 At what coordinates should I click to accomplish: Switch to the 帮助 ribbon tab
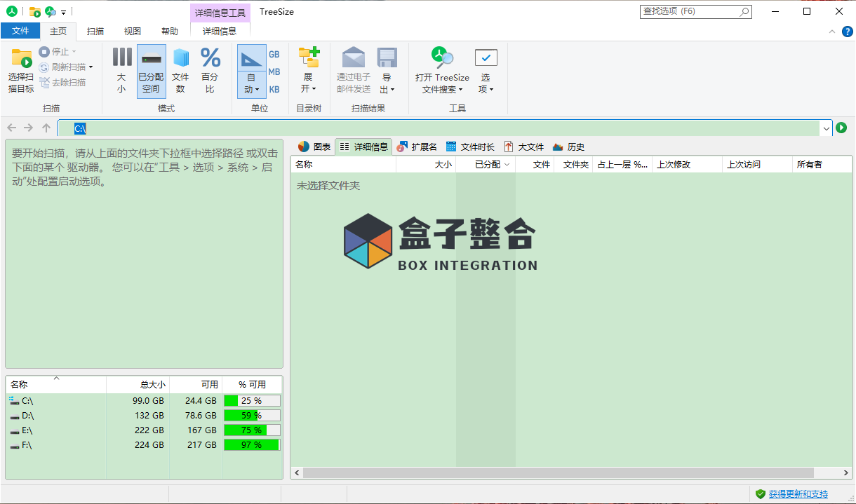170,31
